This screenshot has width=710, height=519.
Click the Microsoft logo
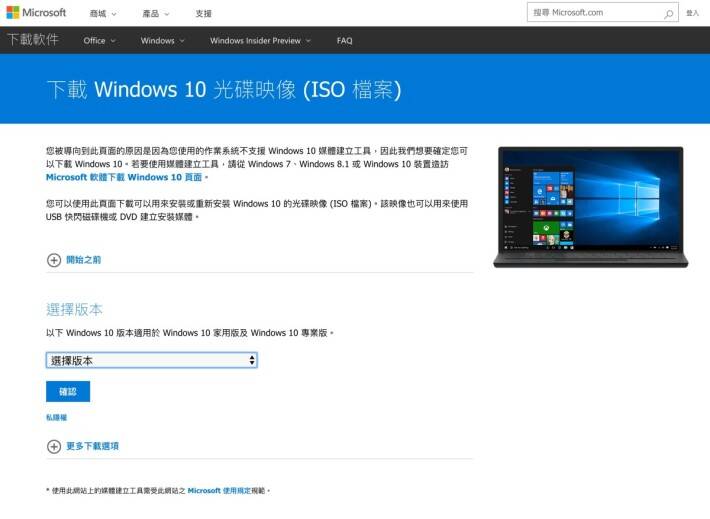point(36,13)
